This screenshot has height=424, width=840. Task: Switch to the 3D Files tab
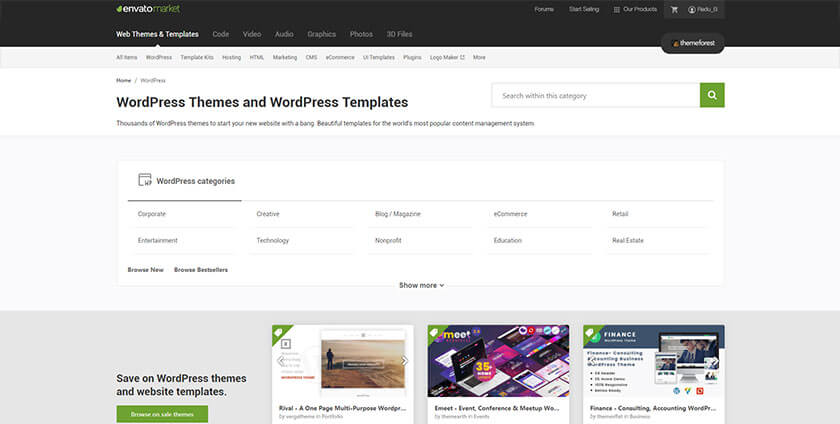click(400, 34)
